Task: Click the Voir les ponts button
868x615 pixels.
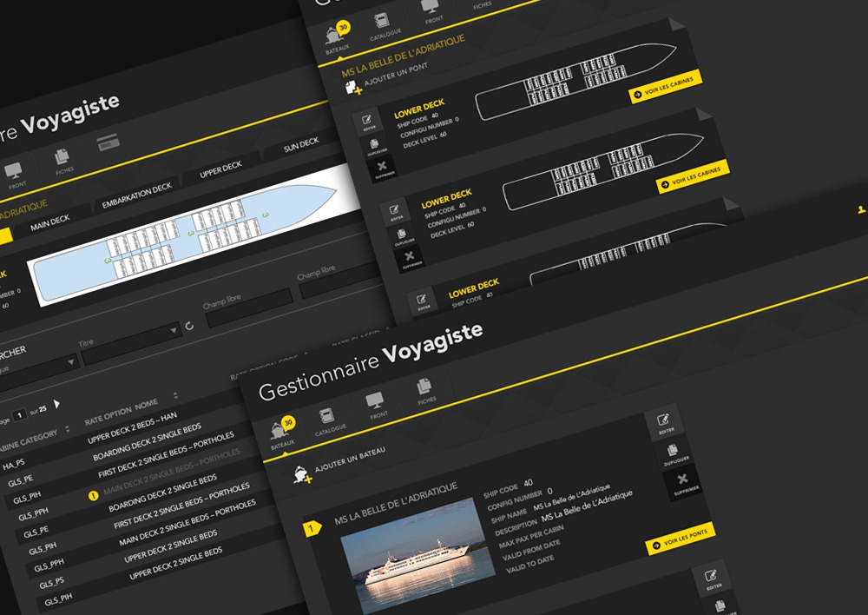Action: (x=681, y=539)
